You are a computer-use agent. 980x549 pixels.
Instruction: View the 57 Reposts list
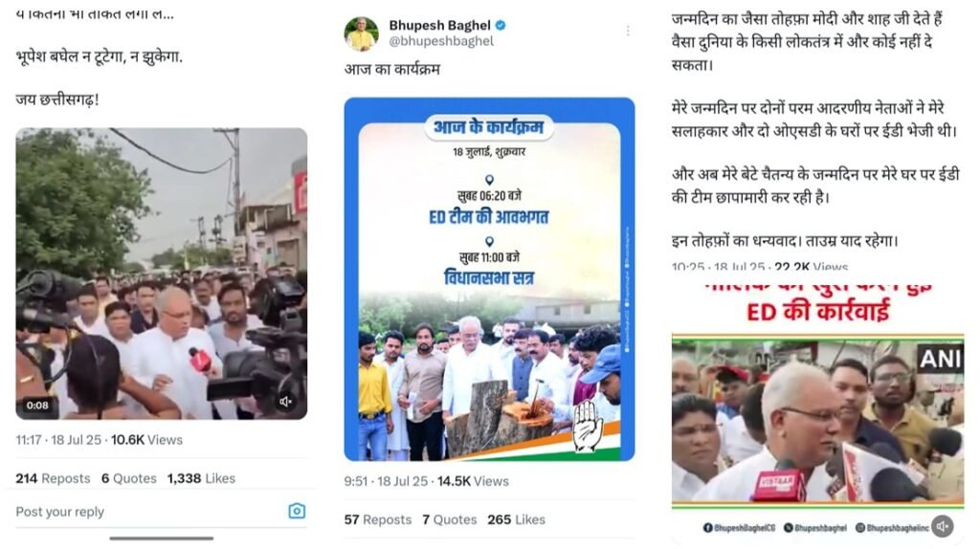point(378,519)
